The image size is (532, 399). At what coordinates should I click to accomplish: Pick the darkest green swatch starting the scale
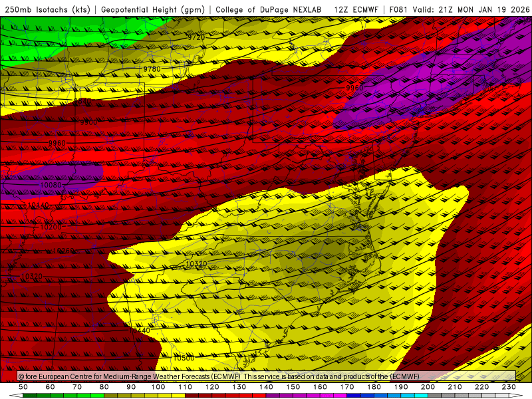tap(30, 396)
